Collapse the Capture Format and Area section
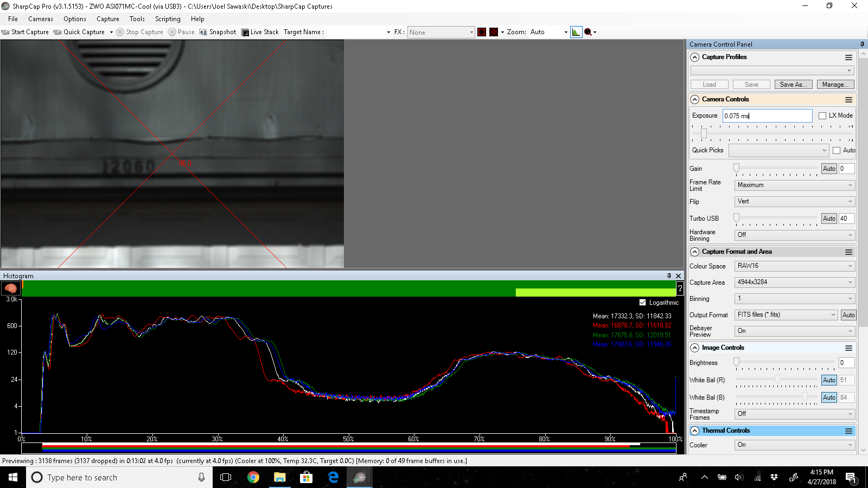The height and width of the screenshot is (488, 868). tap(694, 252)
